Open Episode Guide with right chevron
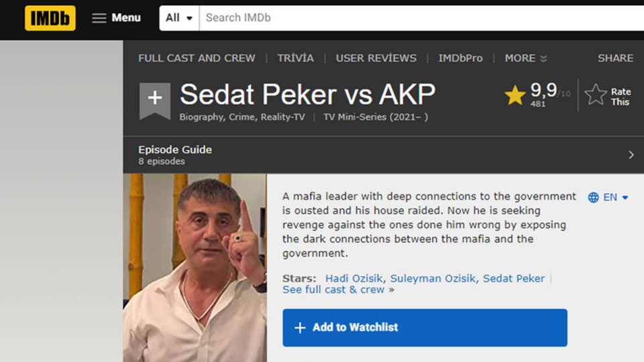Image resolution: width=644 pixels, height=362 pixels. pyautogui.click(x=631, y=155)
